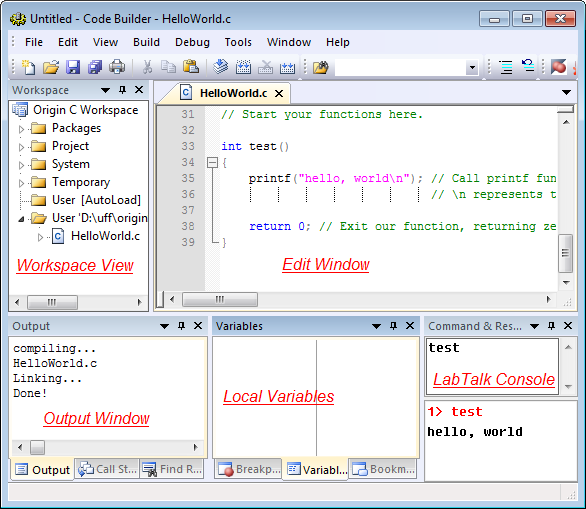Switch to the Bookmarks tab
586x509 pixels.
coord(383,469)
